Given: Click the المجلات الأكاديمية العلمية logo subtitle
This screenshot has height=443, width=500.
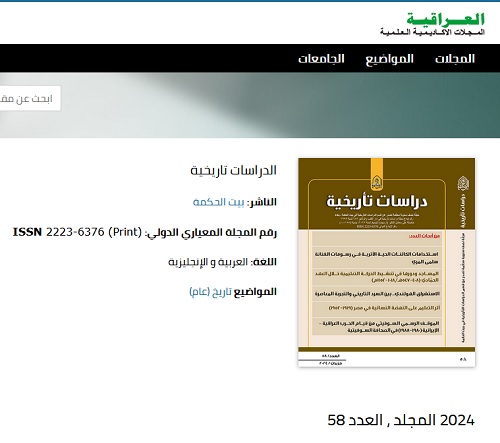Looking at the screenshot, I should [432, 32].
